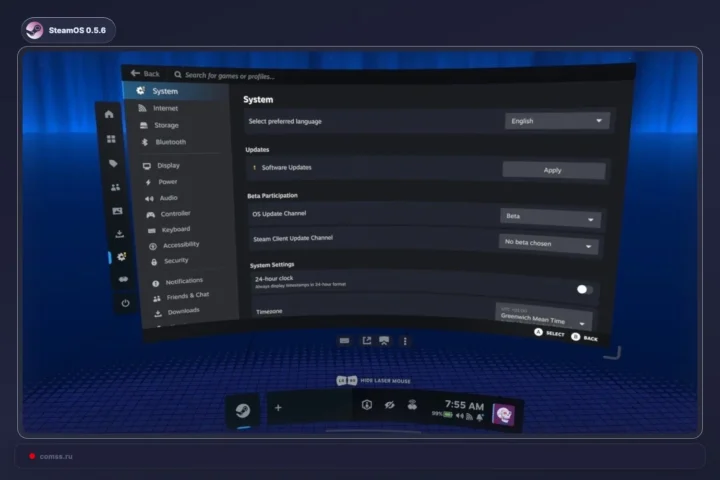Apply the pending Software Updates
Viewport: 720px width, 480px height.
point(553,170)
